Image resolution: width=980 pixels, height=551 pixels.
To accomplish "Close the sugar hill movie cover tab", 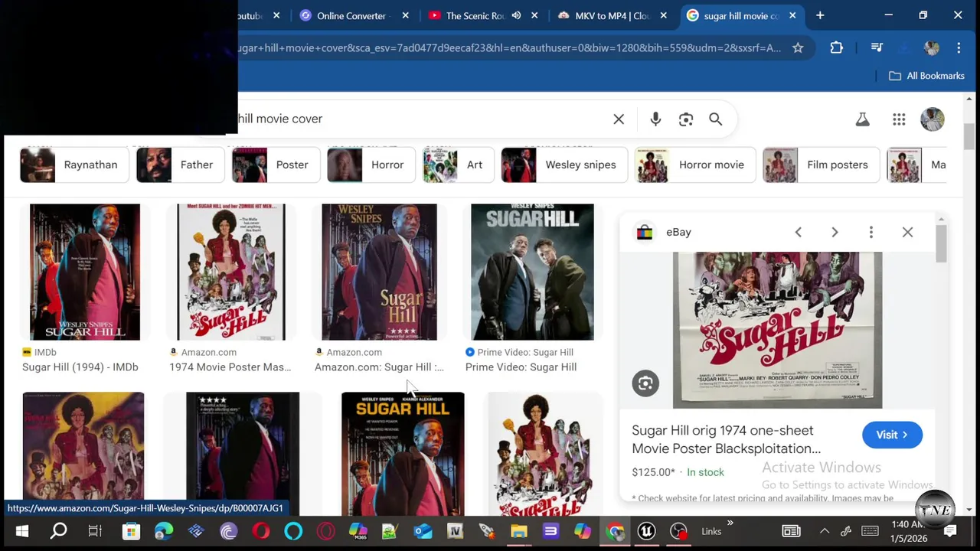I will click(x=792, y=15).
